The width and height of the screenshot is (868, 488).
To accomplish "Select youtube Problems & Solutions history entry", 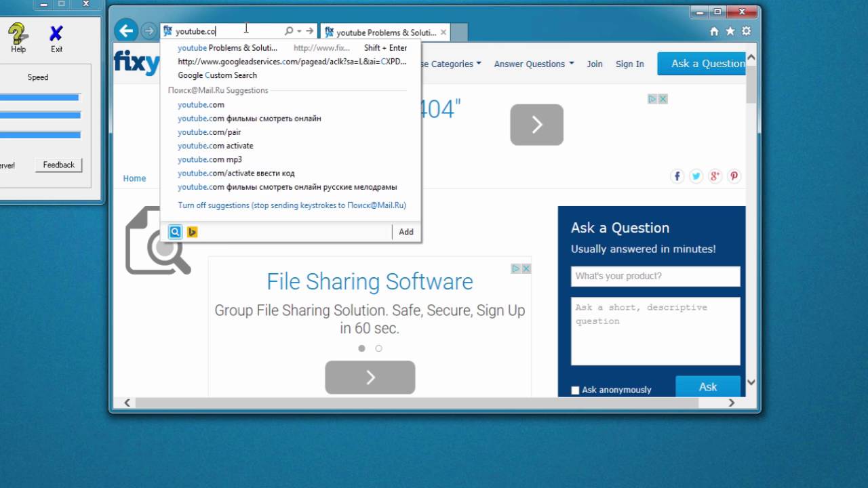I will click(292, 48).
